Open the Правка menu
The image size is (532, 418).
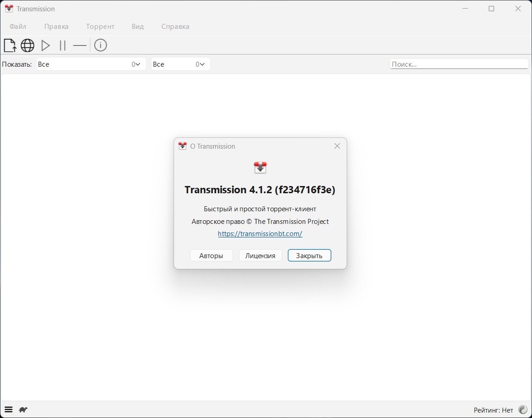pyautogui.click(x=56, y=27)
